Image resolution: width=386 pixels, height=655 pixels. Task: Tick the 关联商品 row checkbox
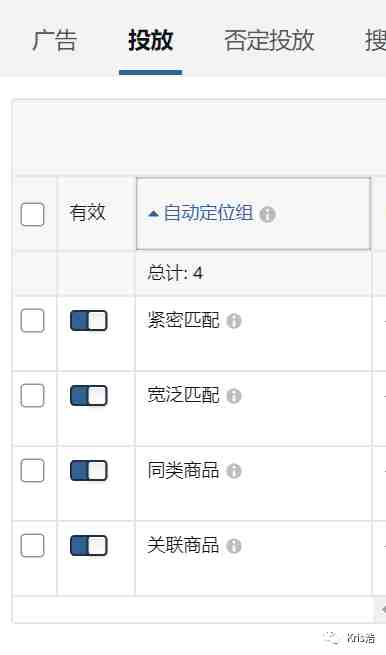[x=33, y=546]
